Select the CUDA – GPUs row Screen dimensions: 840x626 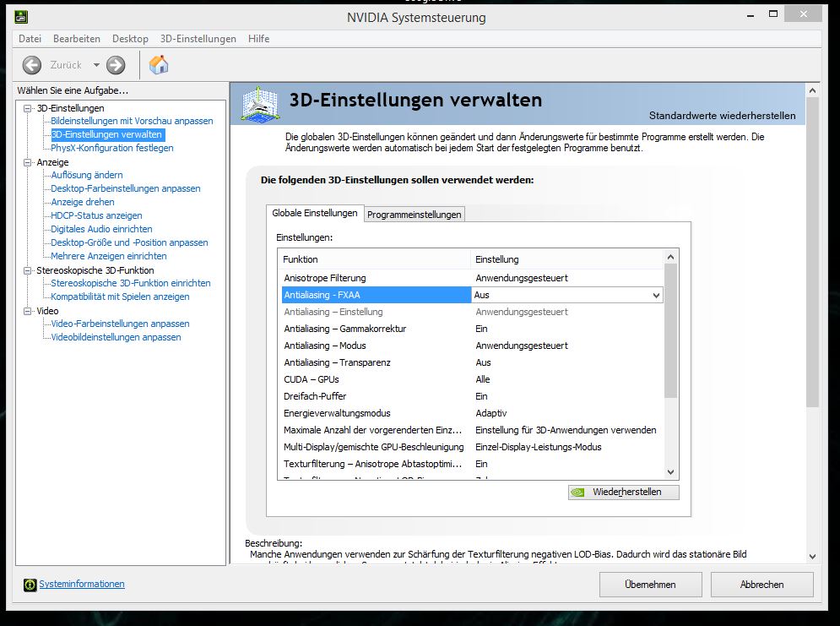(x=472, y=379)
